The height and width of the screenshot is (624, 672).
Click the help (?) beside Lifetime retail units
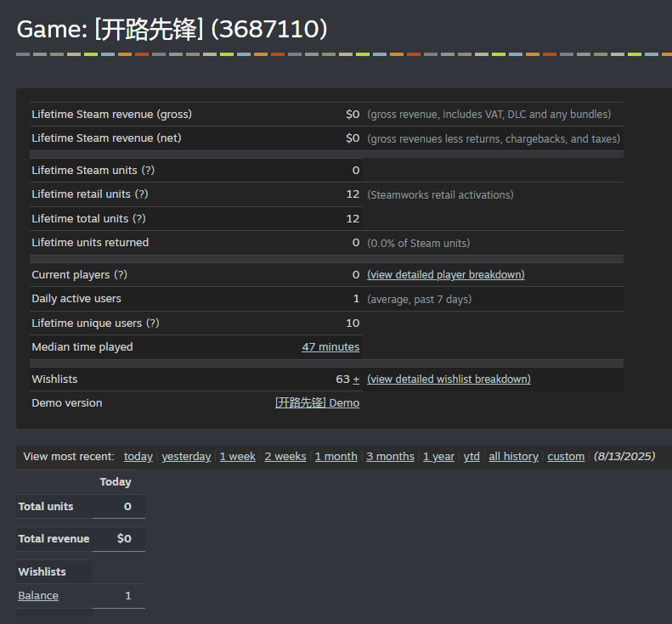[141, 194]
